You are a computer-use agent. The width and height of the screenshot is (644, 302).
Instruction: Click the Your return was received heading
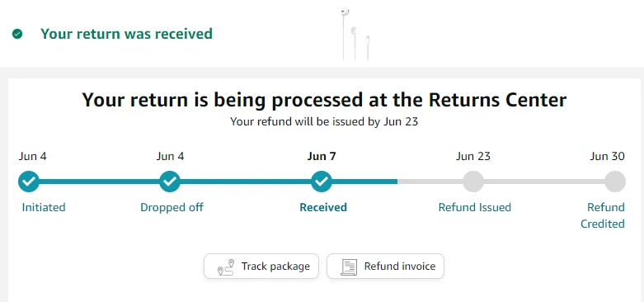click(126, 34)
